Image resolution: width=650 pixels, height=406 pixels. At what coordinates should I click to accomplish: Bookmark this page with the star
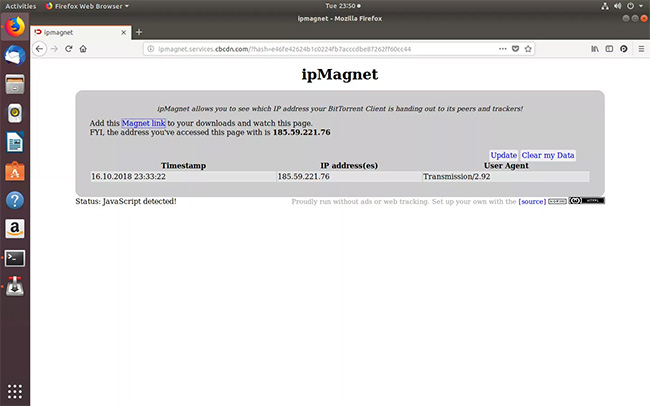528,49
